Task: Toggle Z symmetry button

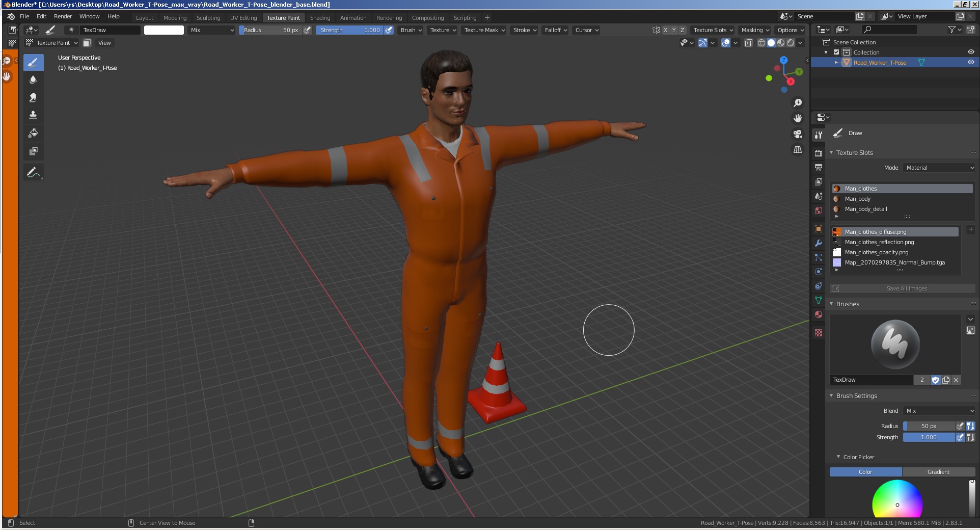Action: point(683,30)
